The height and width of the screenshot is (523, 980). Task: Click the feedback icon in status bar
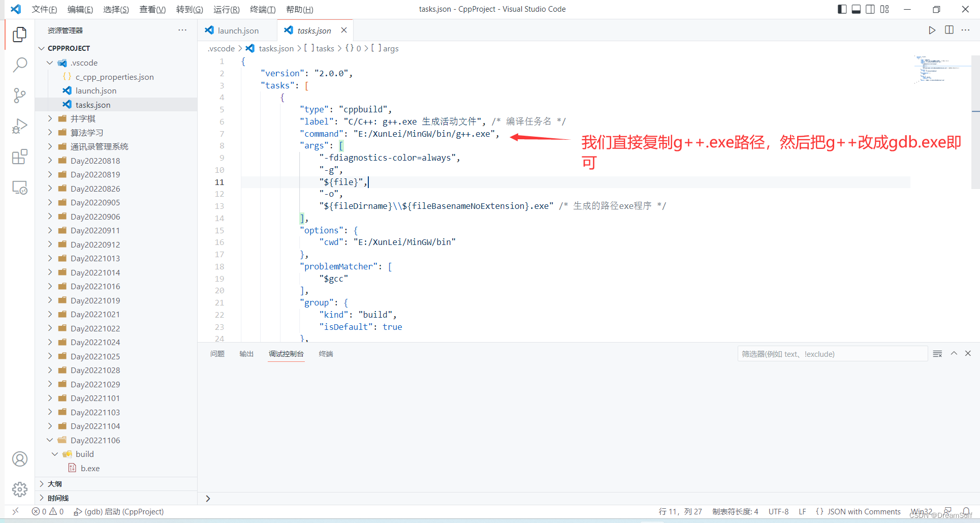click(948, 511)
